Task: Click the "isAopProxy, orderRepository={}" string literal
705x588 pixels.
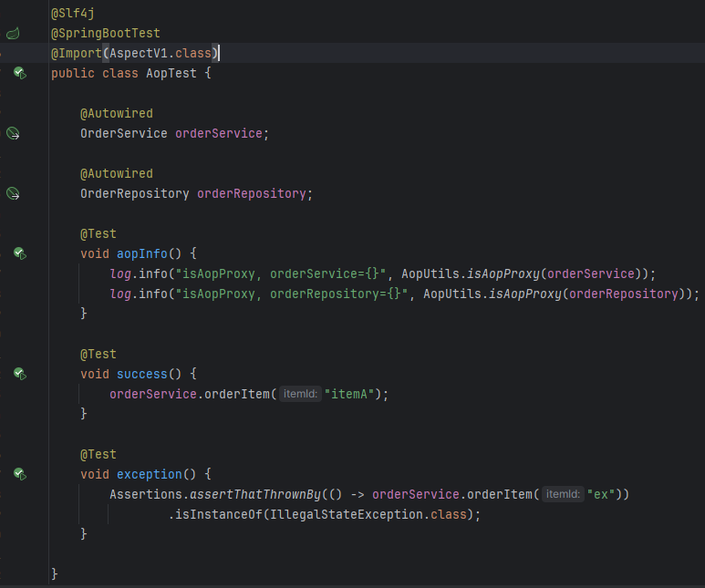Action: [292, 294]
